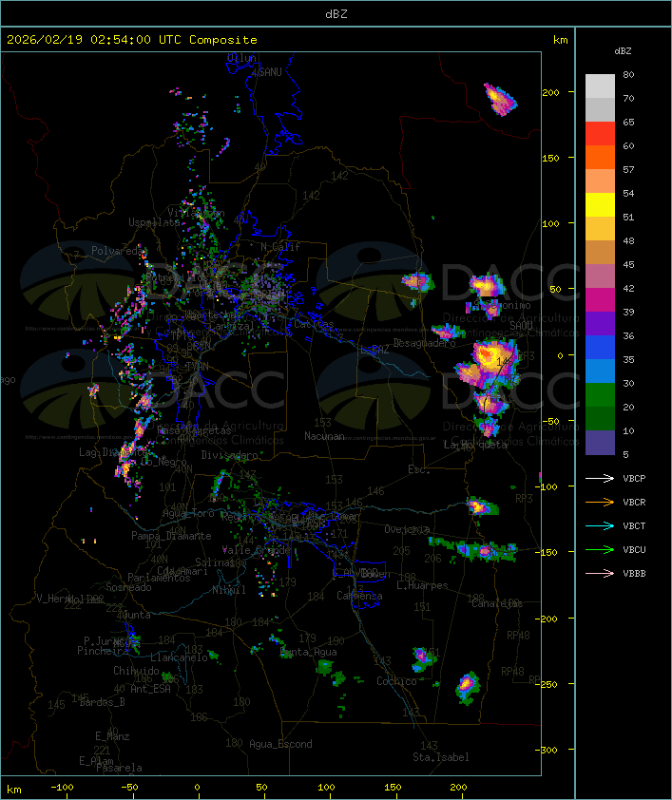Click the Nacunan place label

click(x=324, y=436)
